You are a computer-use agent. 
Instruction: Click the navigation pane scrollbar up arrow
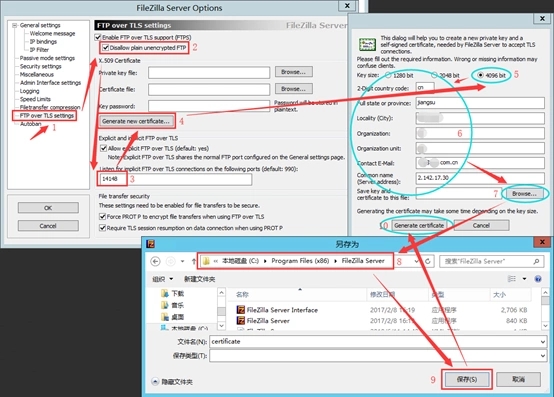pyautogui.click(x=222, y=292)
